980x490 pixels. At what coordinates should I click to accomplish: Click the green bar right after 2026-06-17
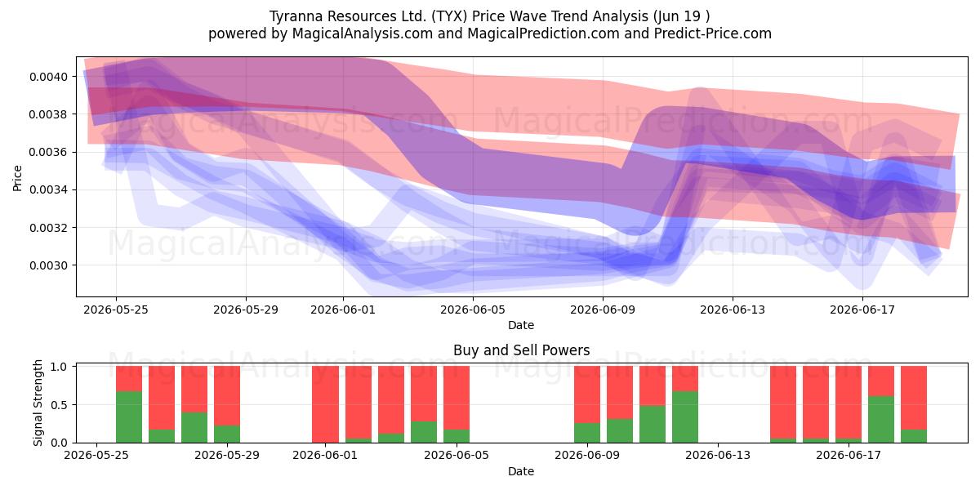coord(880,419)
